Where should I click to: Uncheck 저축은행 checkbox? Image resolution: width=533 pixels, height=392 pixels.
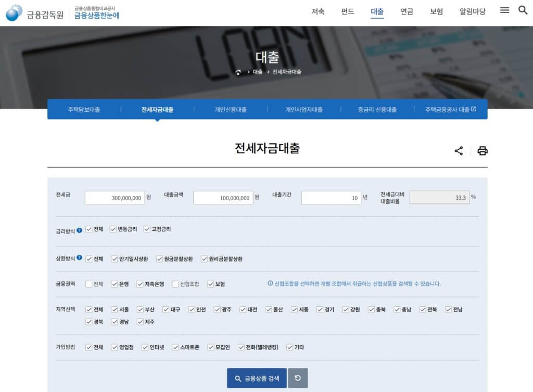pos(140,284)
